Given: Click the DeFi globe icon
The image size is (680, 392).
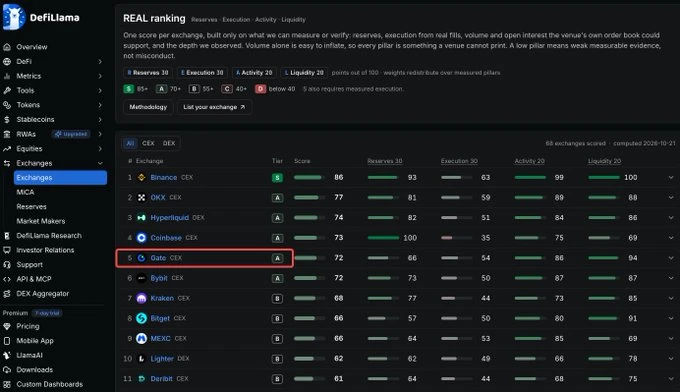Looking at the screenshot, I should pos(7,62).
